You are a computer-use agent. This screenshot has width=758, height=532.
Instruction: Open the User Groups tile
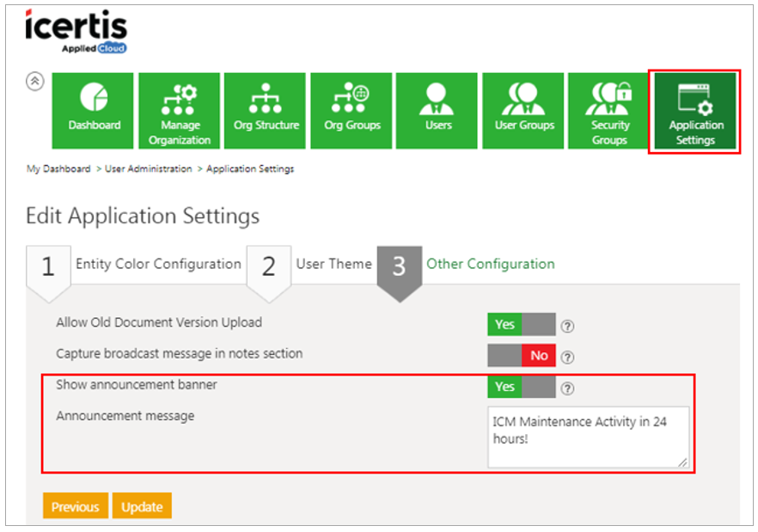coord(523,110)
